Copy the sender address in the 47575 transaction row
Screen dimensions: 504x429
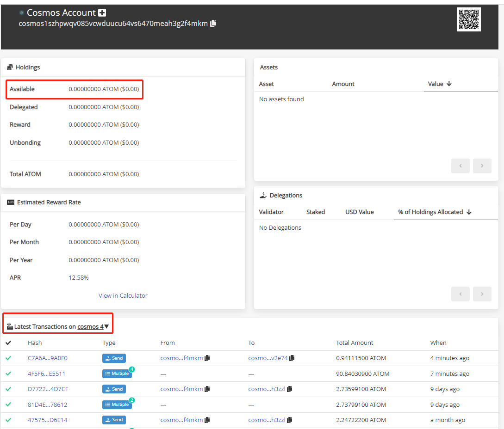pyautogui.click(x=207, y=420)
